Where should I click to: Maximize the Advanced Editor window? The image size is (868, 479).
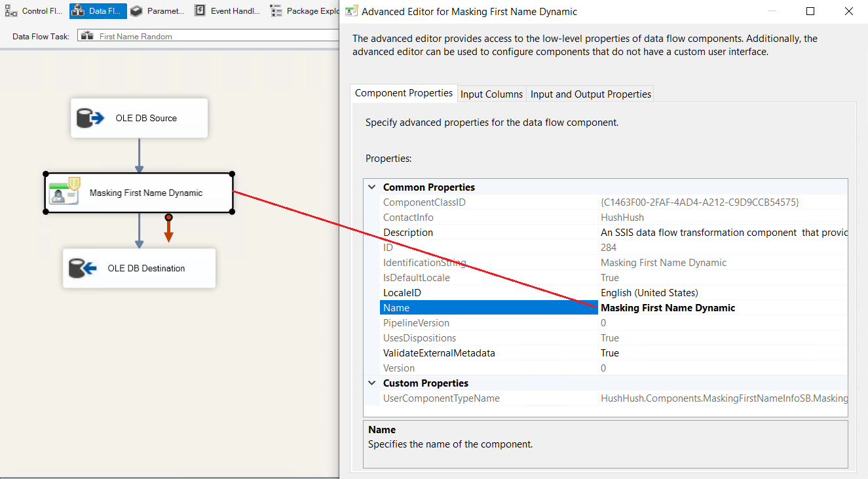coord(810,11)
